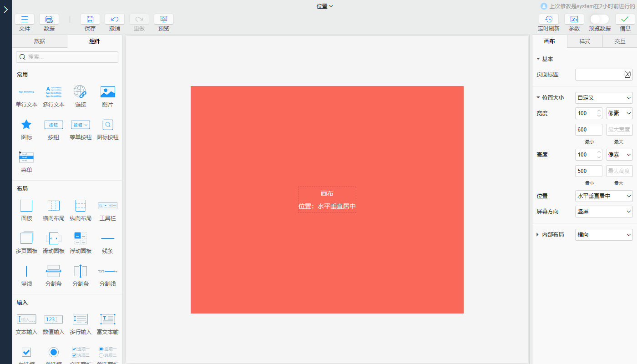Switch to the Style (样式) tab
The width and height of the screenshot is (637, 364).
[585, 41]
